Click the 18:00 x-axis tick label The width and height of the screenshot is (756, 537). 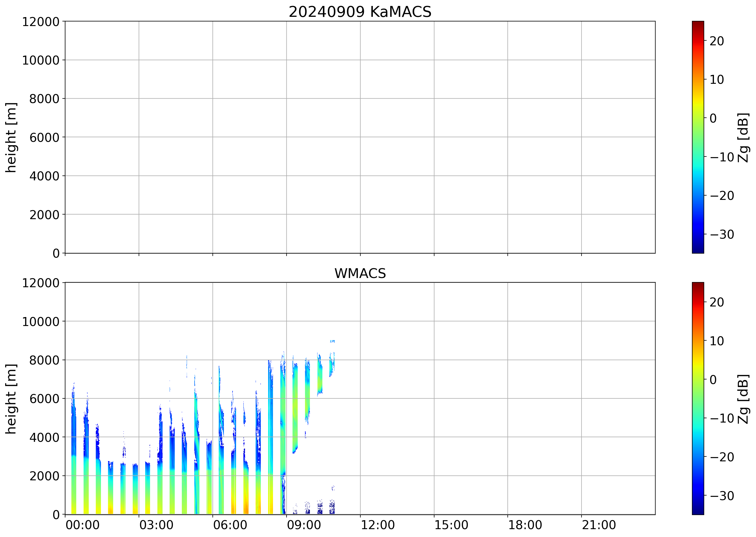pyautogui.click(x=525, y=525)
